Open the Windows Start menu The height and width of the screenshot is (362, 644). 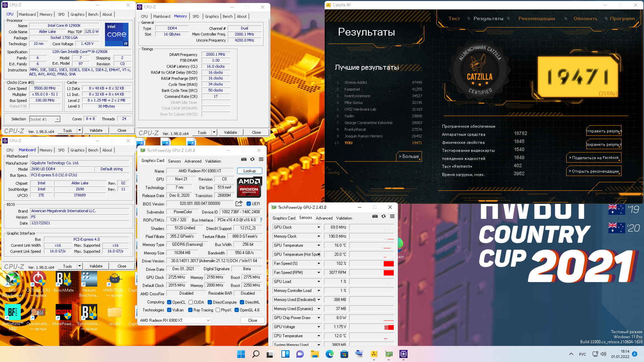pos(241,354)
